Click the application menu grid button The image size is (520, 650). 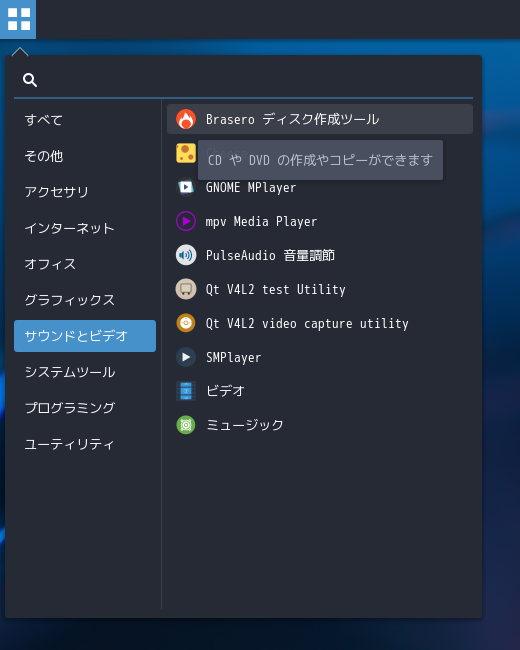(18, 19)
